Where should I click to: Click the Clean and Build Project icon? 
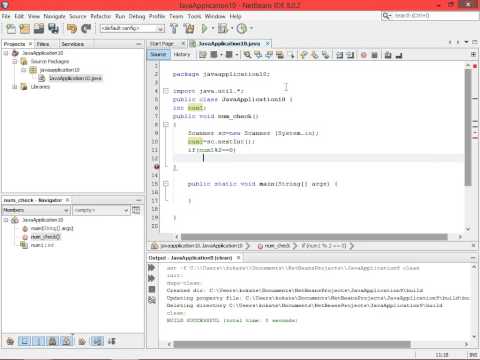click(189, 29)
